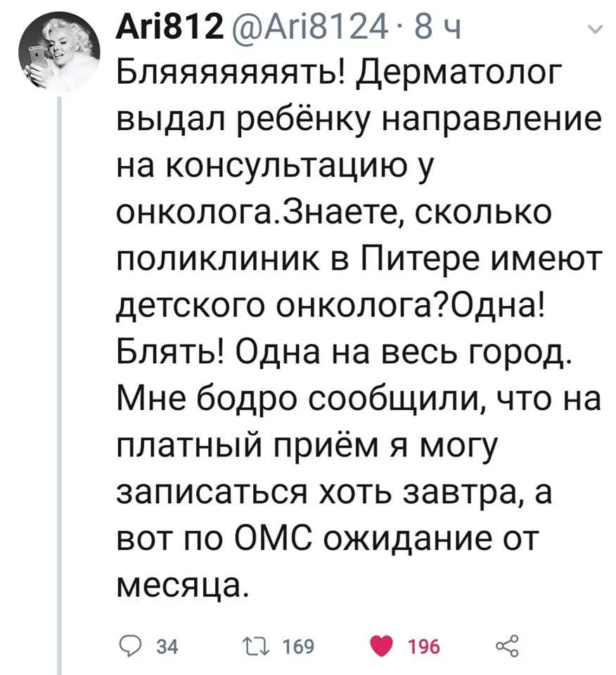
Task: Expand the tweet options chevron arrow
Action: click(x=595, y=29)
